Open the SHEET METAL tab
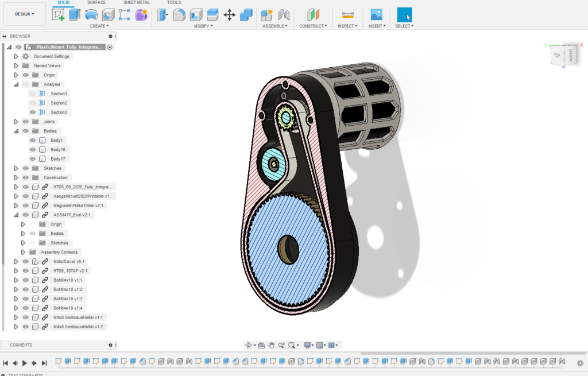 (136, 2)
